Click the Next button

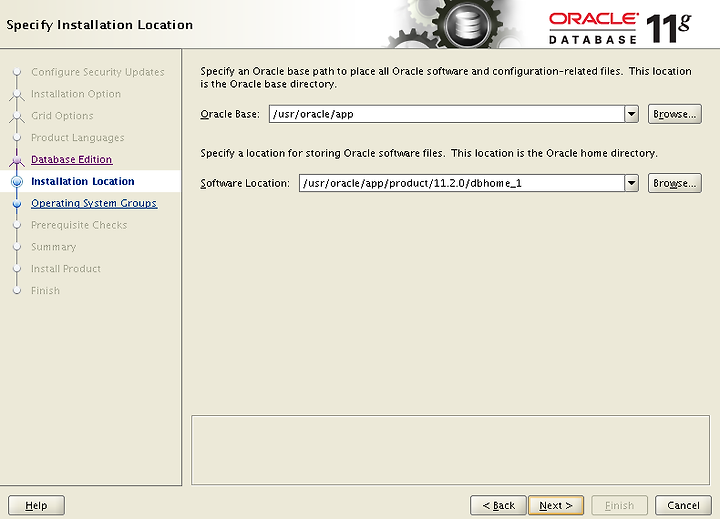click(556, 505)
